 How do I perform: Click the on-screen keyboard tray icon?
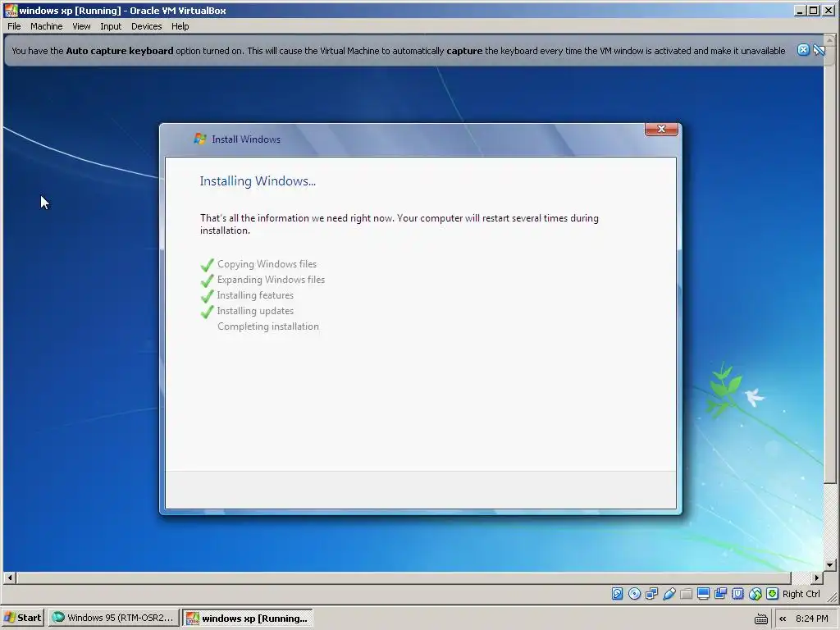760,619
